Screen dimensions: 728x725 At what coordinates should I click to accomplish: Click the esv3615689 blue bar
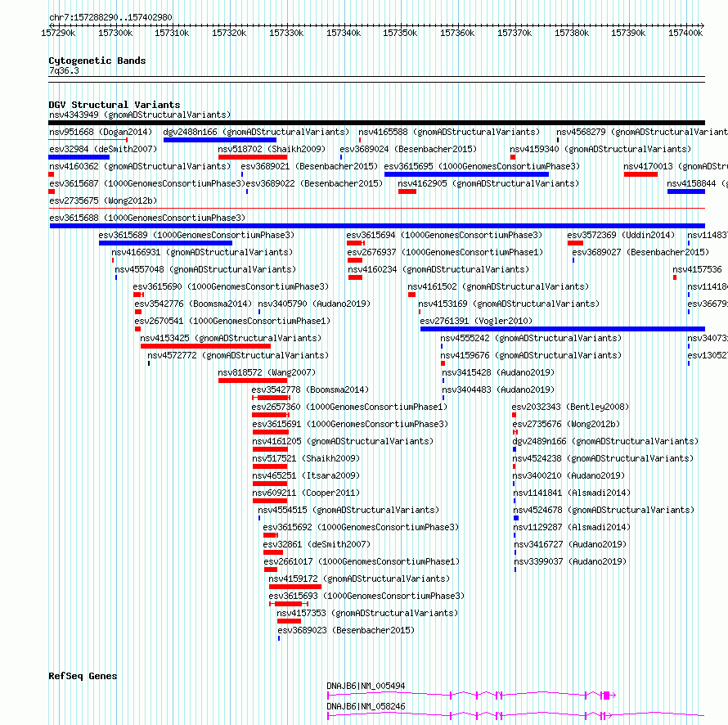(x=165, y=243)
